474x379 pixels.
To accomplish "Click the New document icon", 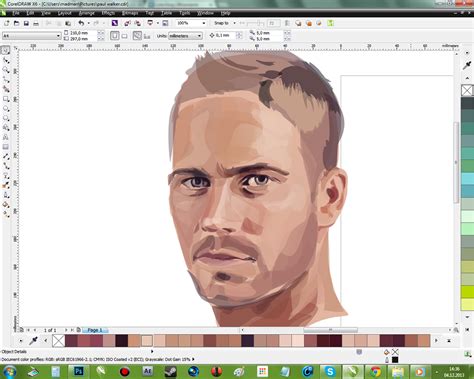I will 6,23.
